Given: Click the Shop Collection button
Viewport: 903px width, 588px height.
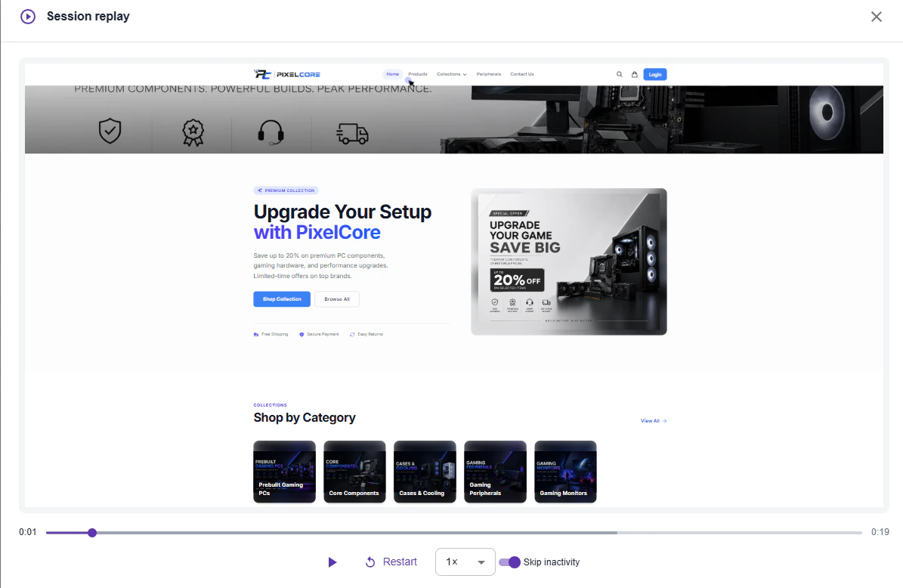Looking at the screenshot, I should click(282, 299).
